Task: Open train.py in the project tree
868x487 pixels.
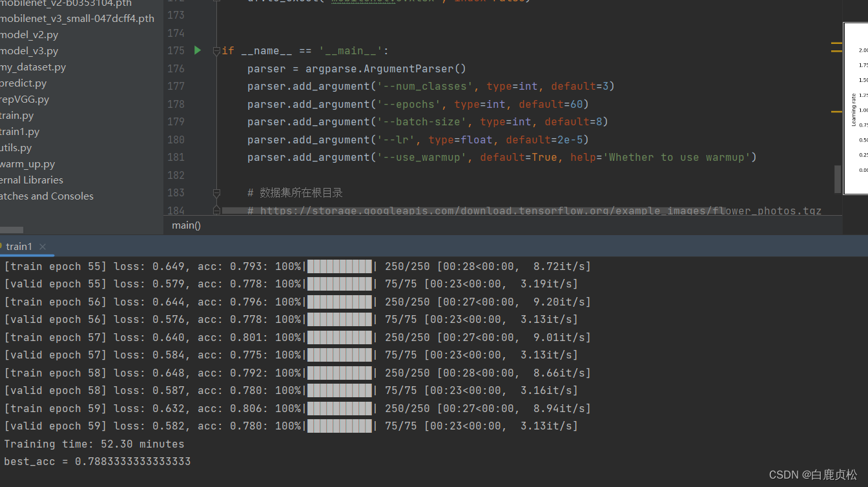Action: (x=17, y=116)
